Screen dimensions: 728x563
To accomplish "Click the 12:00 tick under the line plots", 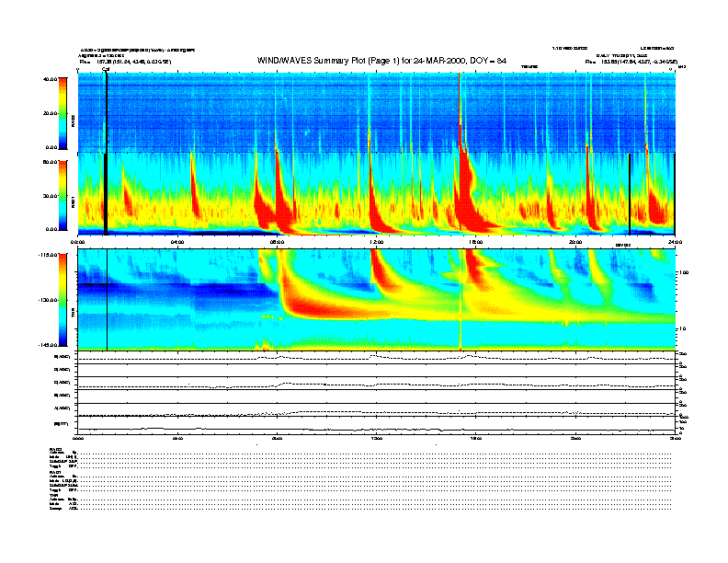I will (x=377, y=438).
